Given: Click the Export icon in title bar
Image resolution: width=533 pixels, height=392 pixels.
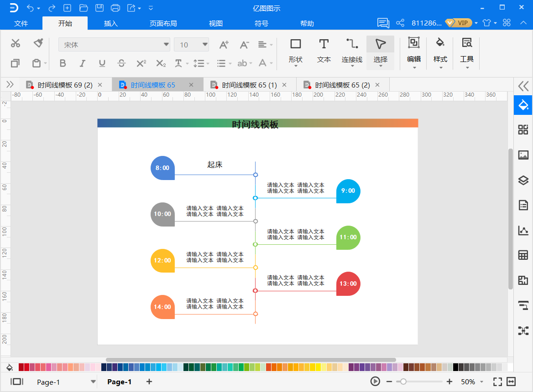Looking at the screenshot, I should point(131,8).
